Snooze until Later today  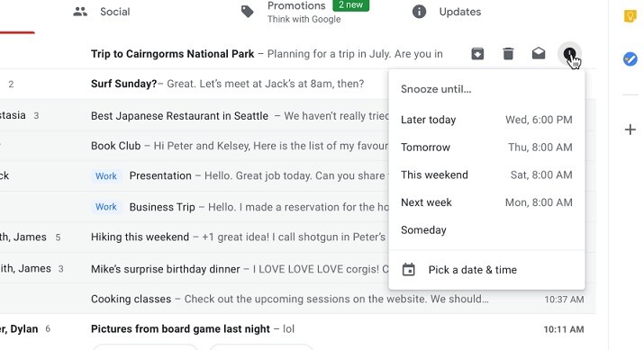[x=486, y=120]
